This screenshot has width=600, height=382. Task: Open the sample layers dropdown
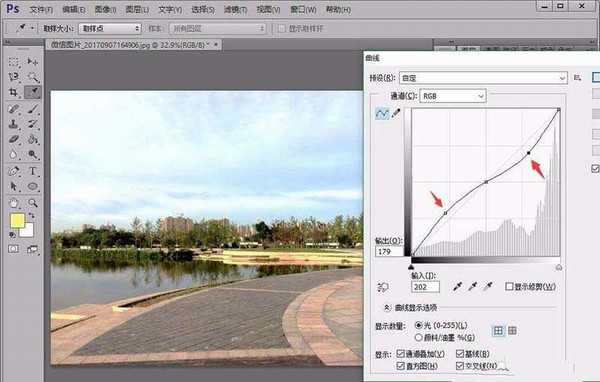pyautogui.click(x=218, y=28)
